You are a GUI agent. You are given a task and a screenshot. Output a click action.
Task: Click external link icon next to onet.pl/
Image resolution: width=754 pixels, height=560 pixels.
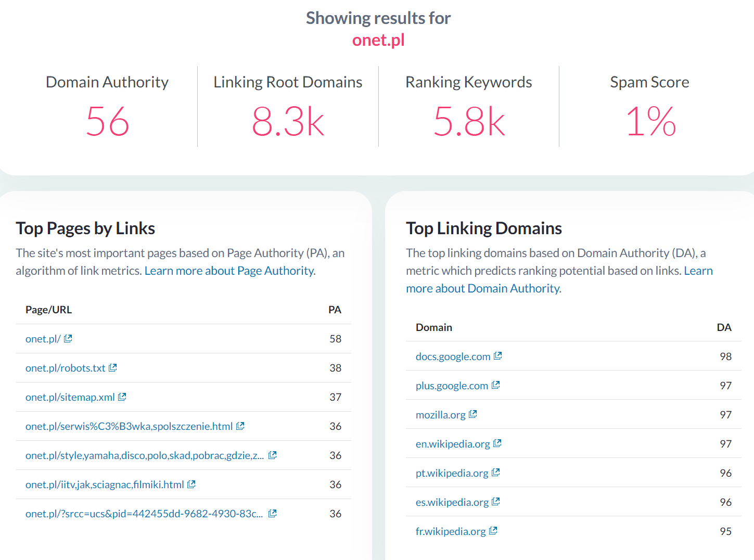pos(68,338)
